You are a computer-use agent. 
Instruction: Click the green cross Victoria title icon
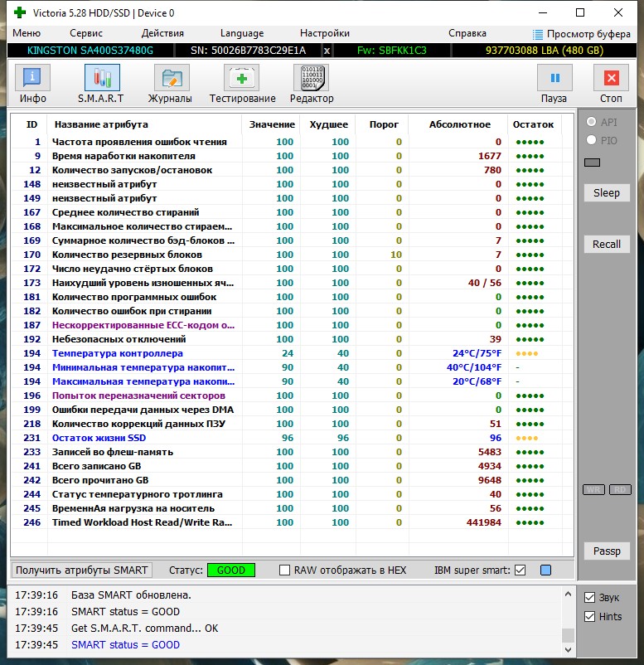coord(20,12)
